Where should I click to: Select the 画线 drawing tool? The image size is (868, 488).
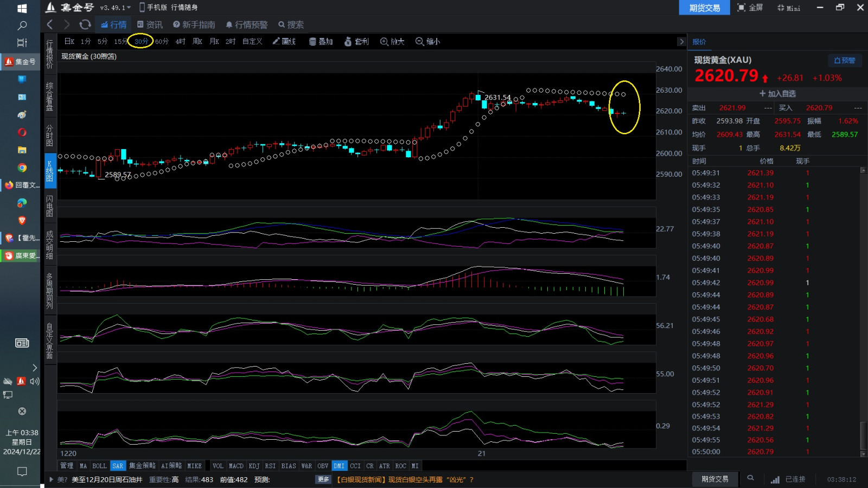(x=284, y=41)
